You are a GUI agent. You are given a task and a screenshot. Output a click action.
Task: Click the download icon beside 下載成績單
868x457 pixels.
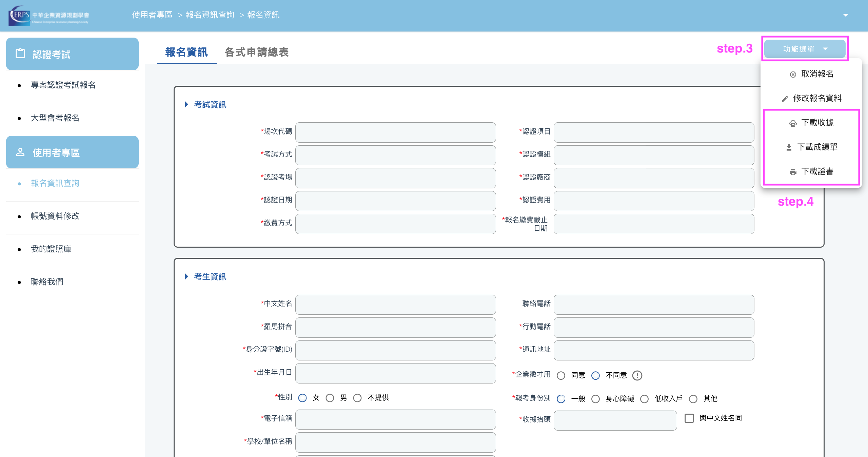tap(789, 147)
